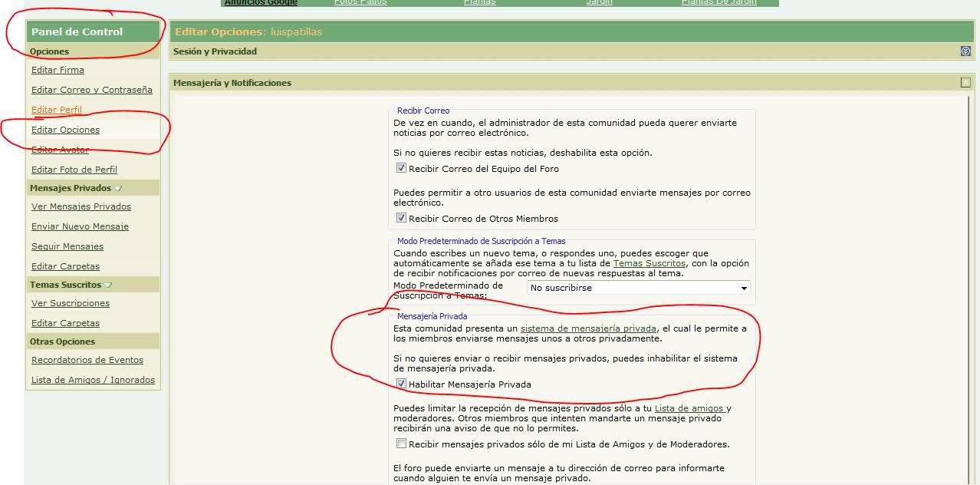Follow the sistema de mensajería privada link
This screenshot has height=485, width=980.
pos(588,328)
